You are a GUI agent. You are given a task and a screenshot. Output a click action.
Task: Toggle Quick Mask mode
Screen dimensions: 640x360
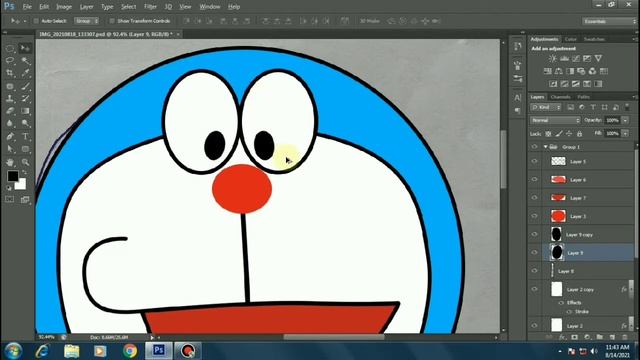[x=10, y=199]
